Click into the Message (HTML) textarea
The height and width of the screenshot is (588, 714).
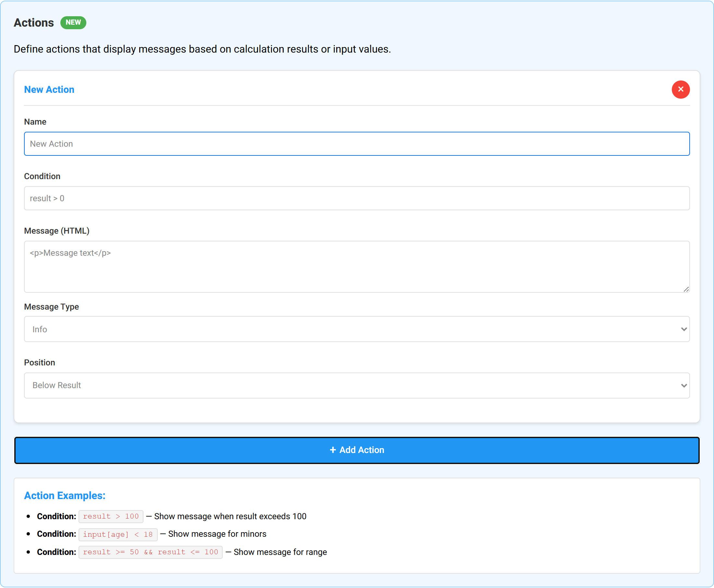coord(357,267)
